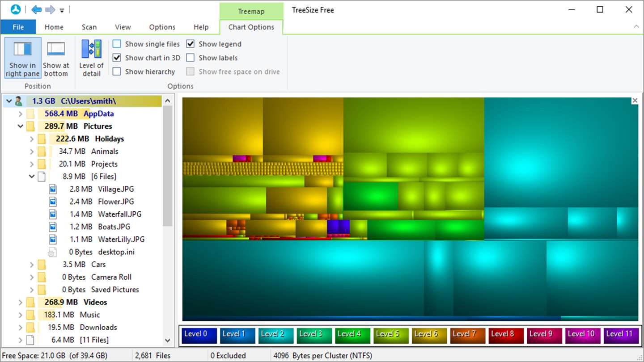
Task: Switch to the Home ribbon tab
Action: click(54, 27)
